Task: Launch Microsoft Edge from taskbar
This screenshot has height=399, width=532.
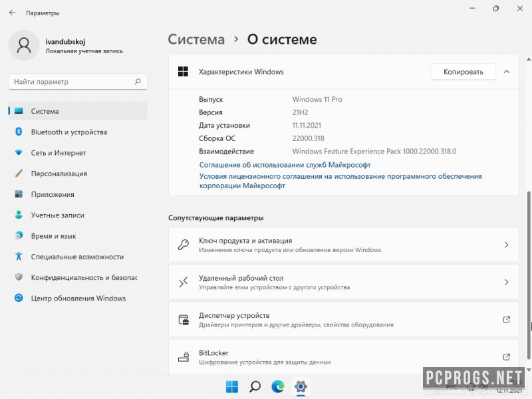Action: (278, 386)
